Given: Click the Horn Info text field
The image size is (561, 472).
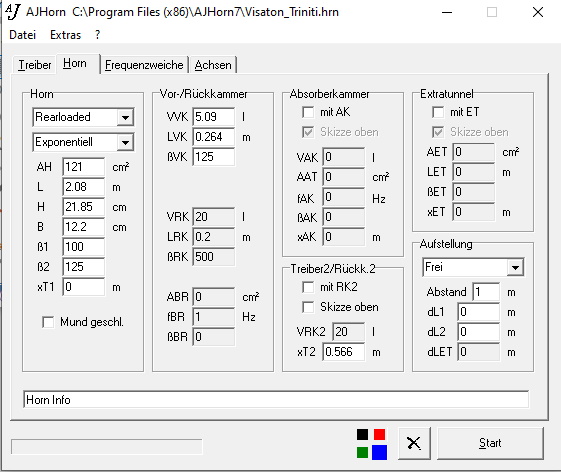Looking at the screenshot, I should tap(276, 399).
